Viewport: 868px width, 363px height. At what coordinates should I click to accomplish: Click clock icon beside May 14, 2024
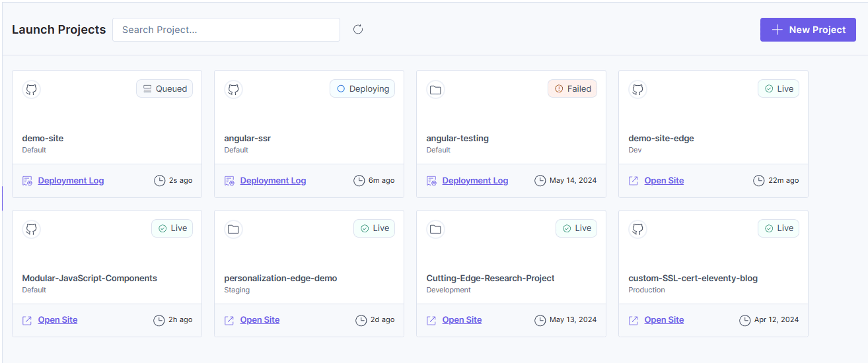pyautogui.click(x=540, y=181)
